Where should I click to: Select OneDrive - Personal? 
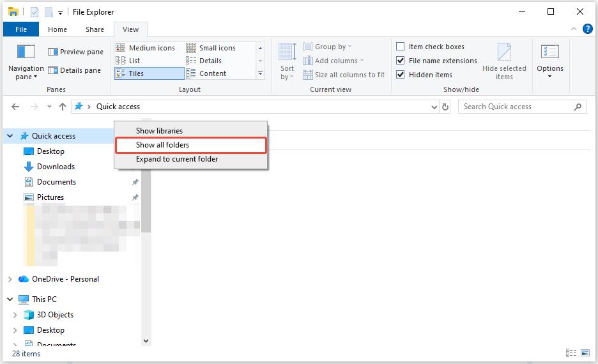65,279
